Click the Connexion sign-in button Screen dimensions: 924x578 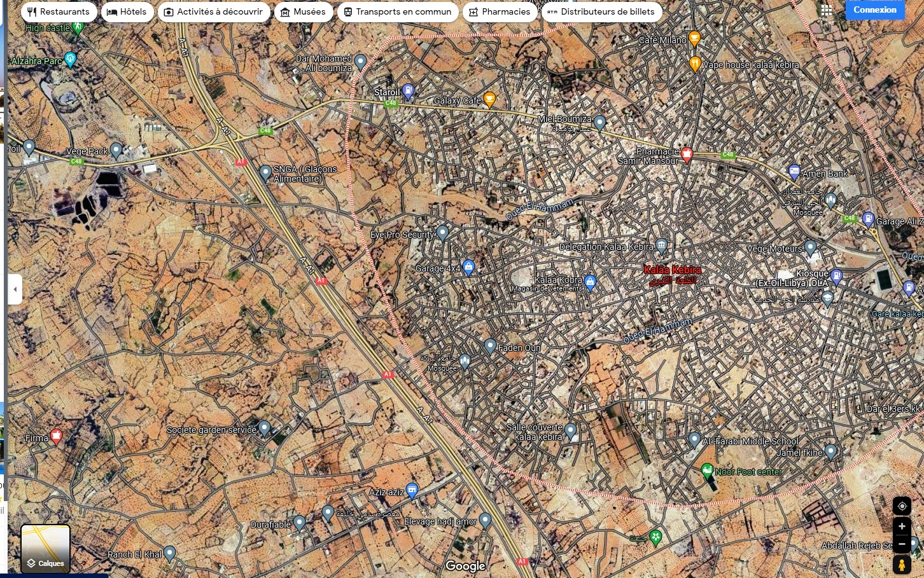tap(874, 10)
